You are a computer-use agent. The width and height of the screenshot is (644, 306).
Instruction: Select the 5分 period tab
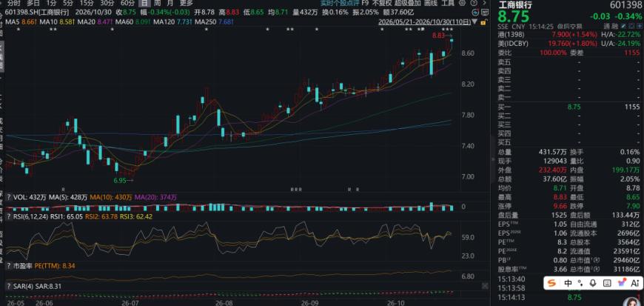[x=68, y=3]
